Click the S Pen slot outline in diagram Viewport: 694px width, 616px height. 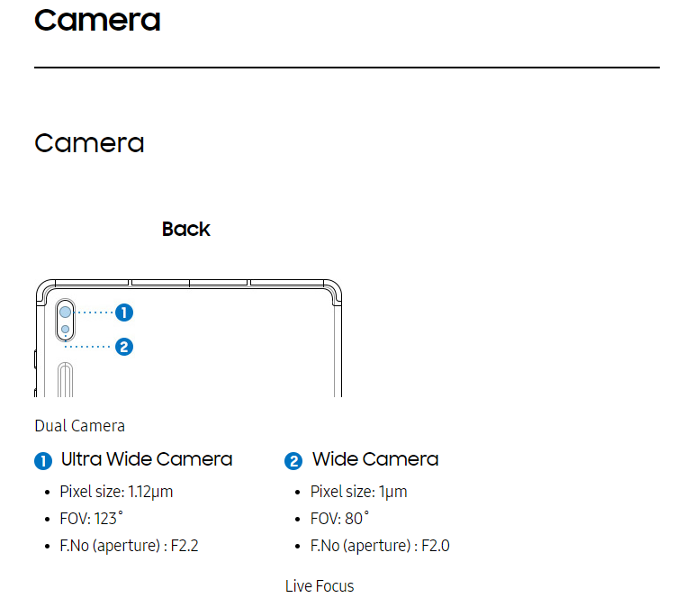pos(65,379)
